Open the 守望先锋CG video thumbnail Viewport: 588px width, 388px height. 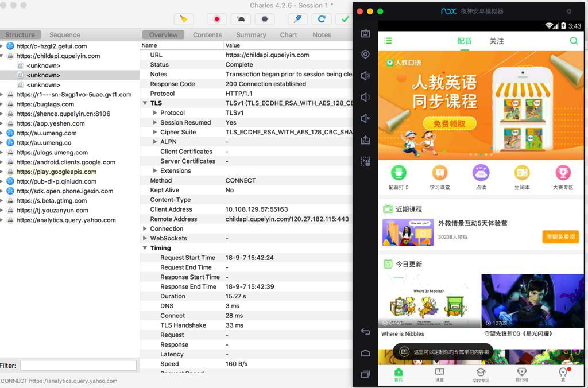tap(532, 301)
